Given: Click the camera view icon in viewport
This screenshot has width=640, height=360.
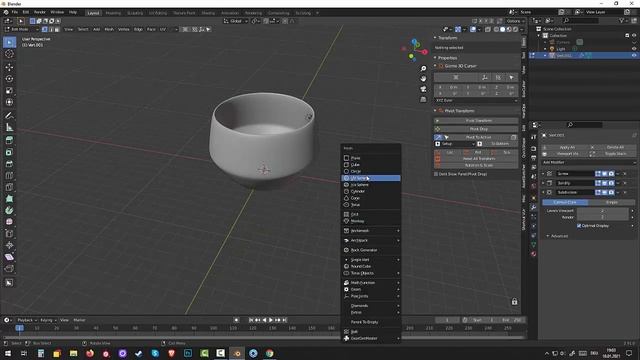Looking at the screenshot, I should [x=423, y=89].
